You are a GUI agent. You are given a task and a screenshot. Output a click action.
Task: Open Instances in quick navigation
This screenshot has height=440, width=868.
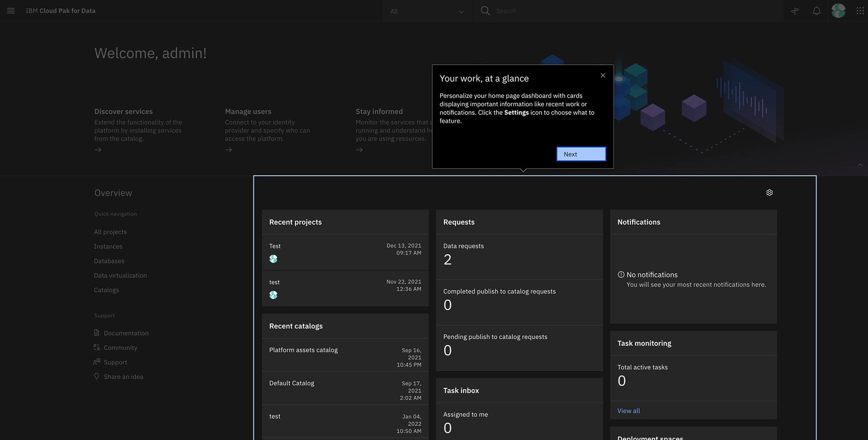click(108, 246)
